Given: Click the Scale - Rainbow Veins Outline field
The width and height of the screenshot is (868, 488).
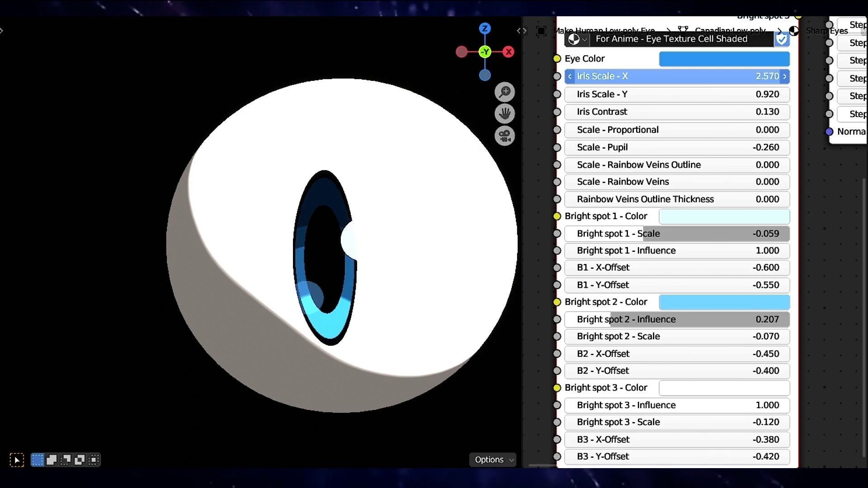Looking at the screenshot, I should [x=677, y=165].
